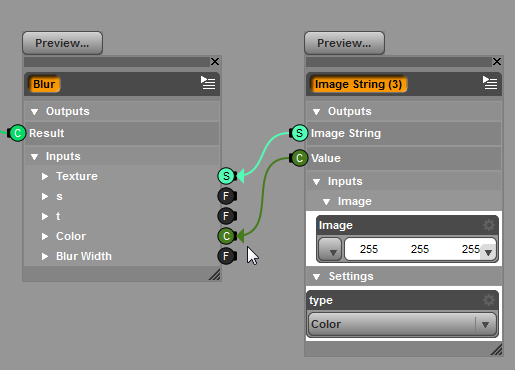Click the Image String output socket
The height and width of the screenshot is (370, 515).
(299, 133)
